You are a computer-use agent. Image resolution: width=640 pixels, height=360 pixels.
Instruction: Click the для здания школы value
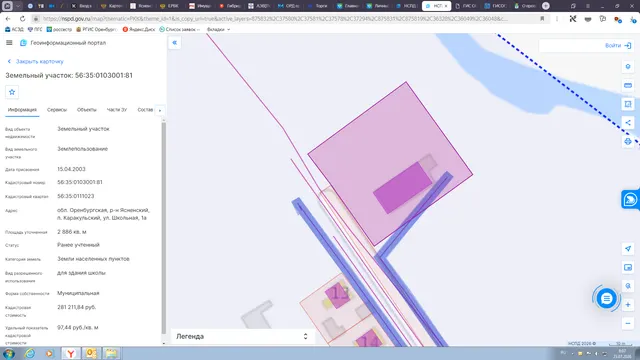tap(81, 273)
